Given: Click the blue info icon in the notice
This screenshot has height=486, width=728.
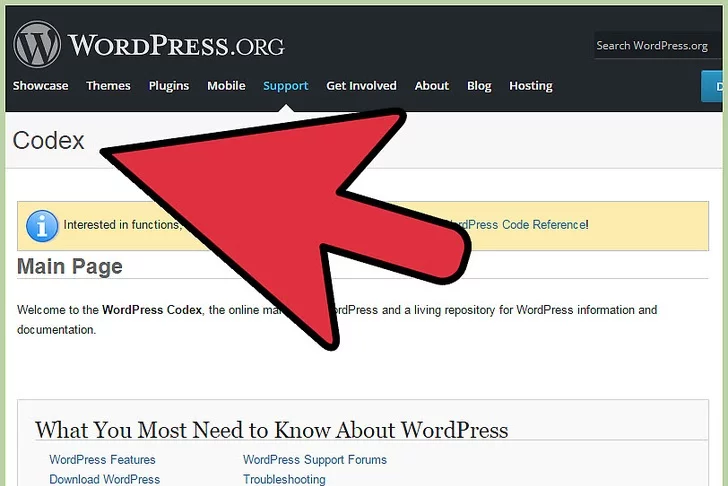Looking at the screenshot, I should pos(41,225).
